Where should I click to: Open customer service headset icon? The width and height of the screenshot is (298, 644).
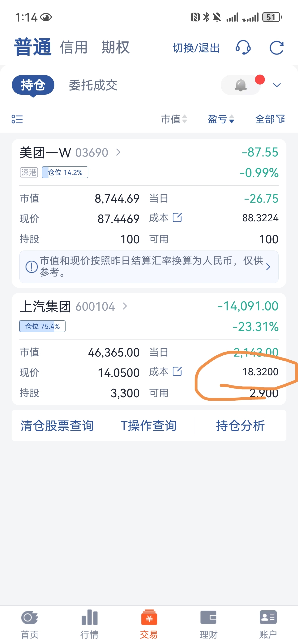[243, 48]
